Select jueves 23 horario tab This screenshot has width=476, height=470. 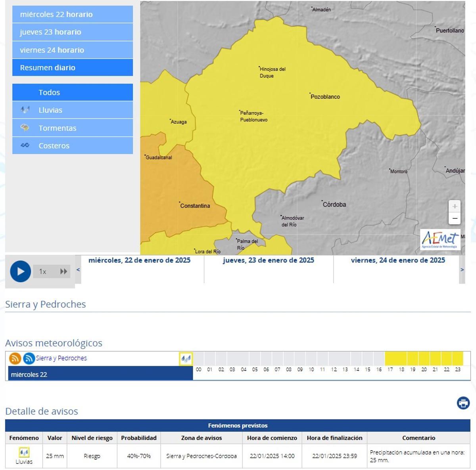(x=73, y=32)
